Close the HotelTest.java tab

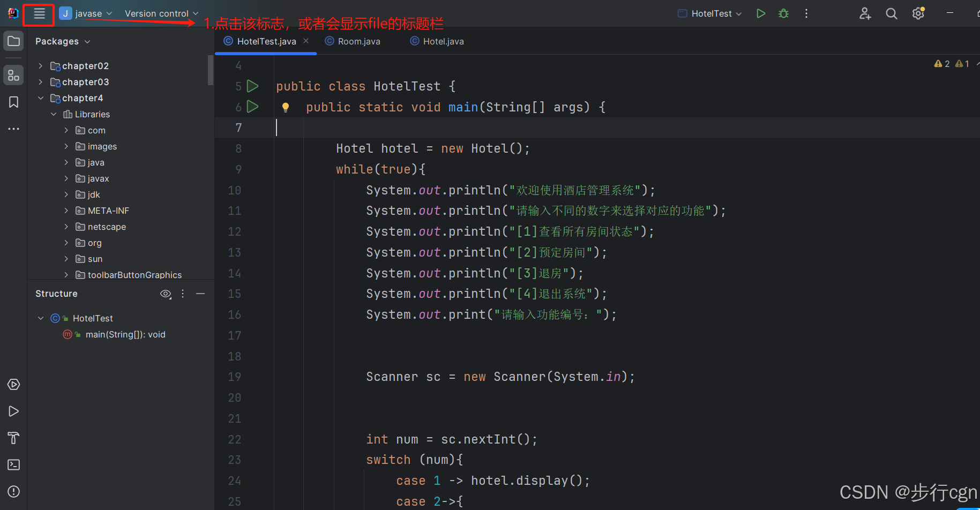point(306,41)
